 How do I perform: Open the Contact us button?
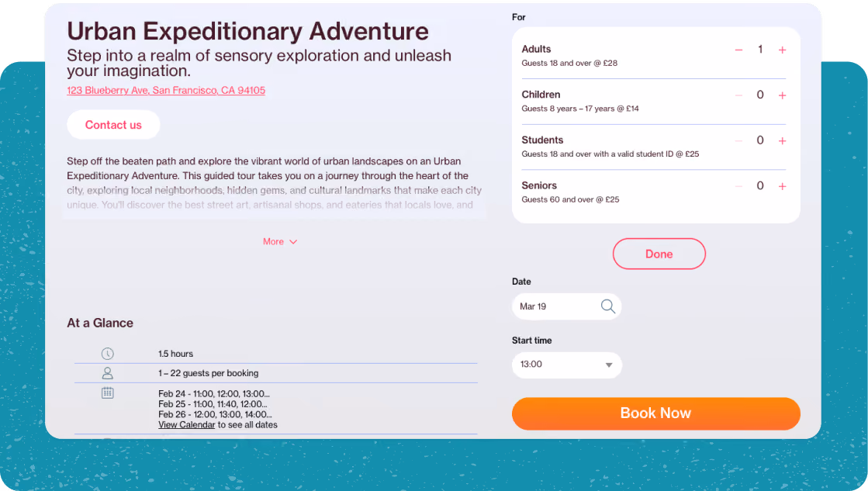click(x=113, y=125)
